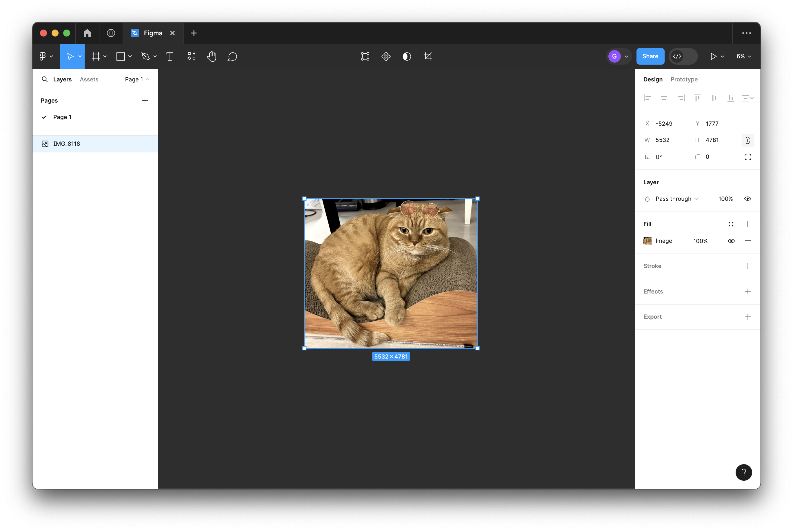Image resolution: width=793 pixels, height=532 pixels.
Task: Collapse the Page 1 pages list
Action: [137, 79]
